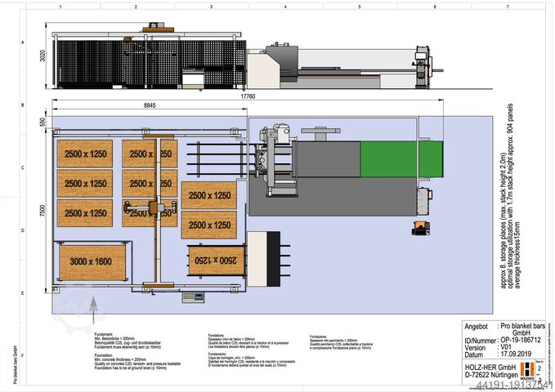Click column number 4 in top ruler
The height and width of the screenshot is (392, 555).
pos(285,7)
